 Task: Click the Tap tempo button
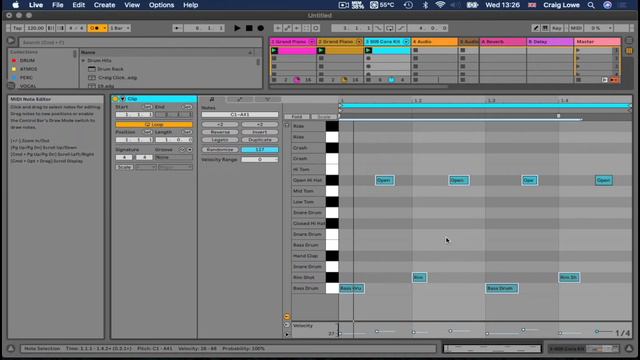17,28
